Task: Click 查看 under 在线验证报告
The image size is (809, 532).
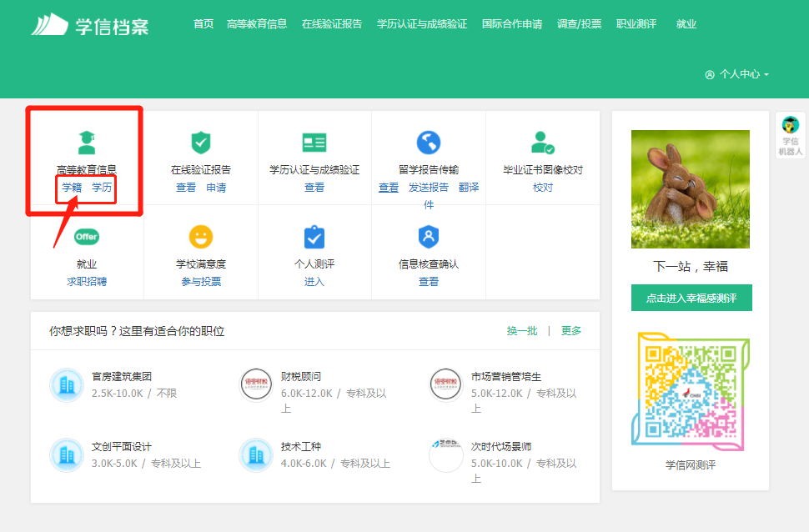Action: click(186, 188)
